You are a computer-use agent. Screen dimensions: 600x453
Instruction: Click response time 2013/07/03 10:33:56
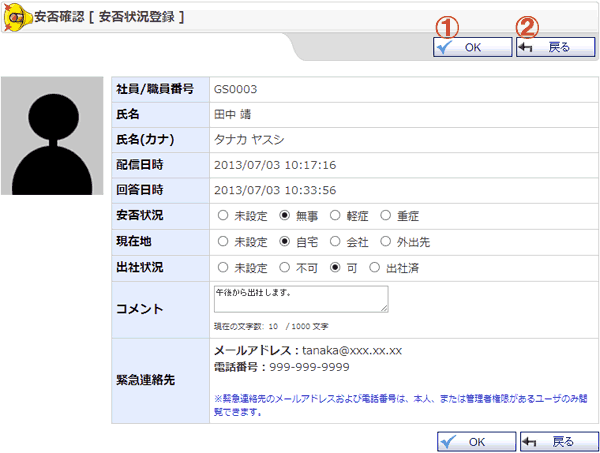point(275,190)
